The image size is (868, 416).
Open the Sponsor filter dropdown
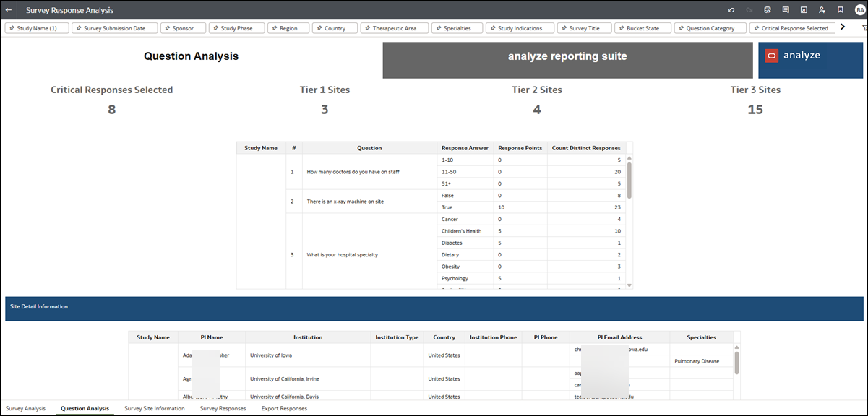click(183, 27)
